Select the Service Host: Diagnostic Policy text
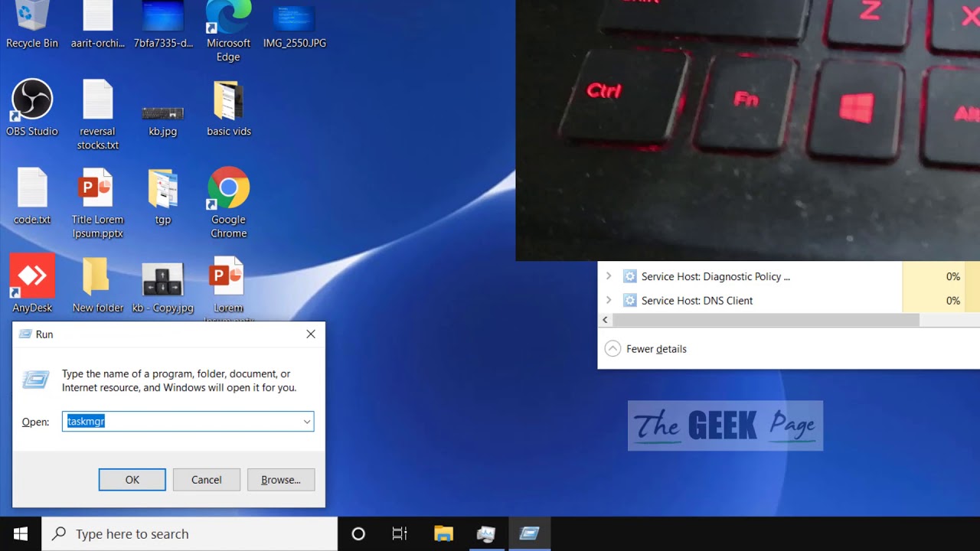Image resolution: width=980 pixels, height=551 pixels. click(715, 277)
